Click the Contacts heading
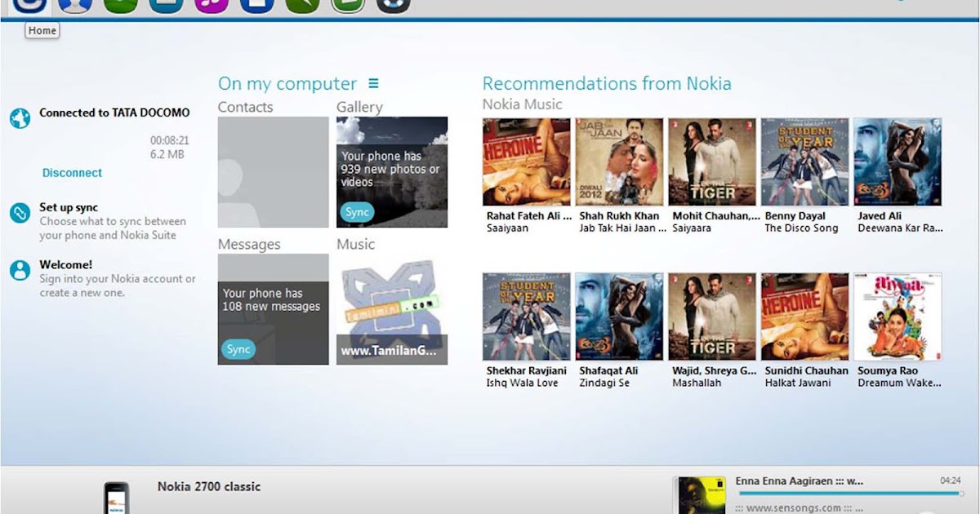Screen dimensions: 980x514 [246, 107]
